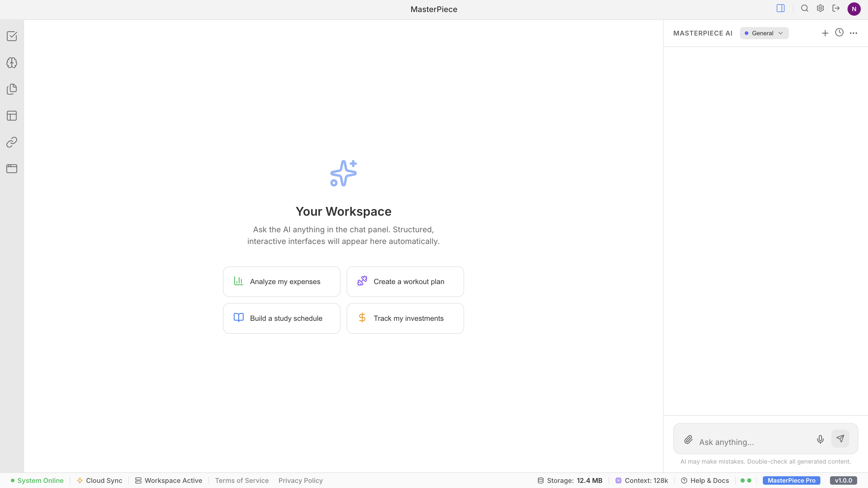This screenshot has height=488, width=868.
Task: Click the search magnifier icon
Action: tap(804, 8)
